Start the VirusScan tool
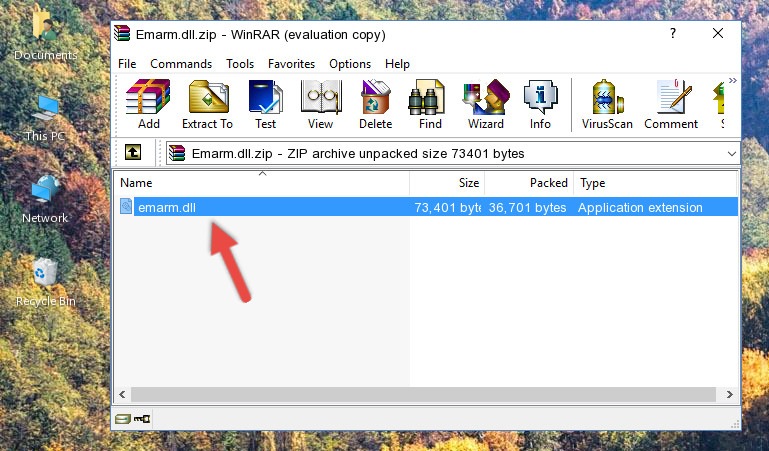This screenshot has height=451, width=769. point(607,104)
